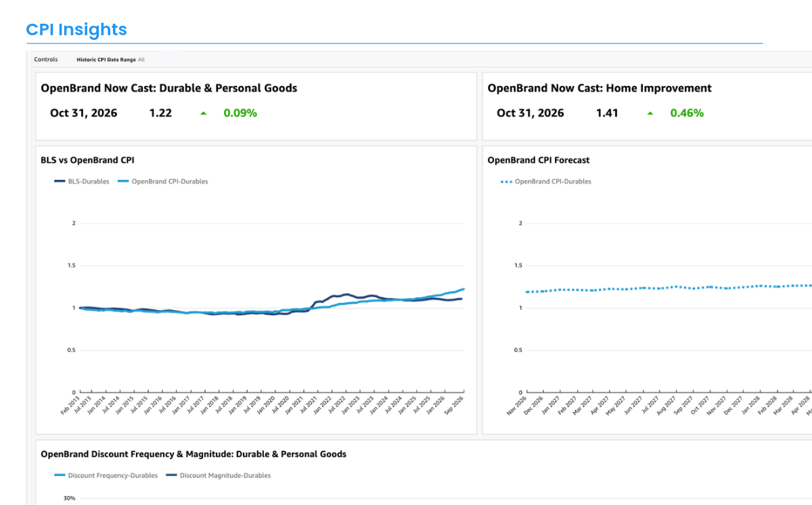Image resolution: width=812 pixels, height=505 pixels.
Task: Click the Nov 2026 forecast axis label
Action: (518, 405)
